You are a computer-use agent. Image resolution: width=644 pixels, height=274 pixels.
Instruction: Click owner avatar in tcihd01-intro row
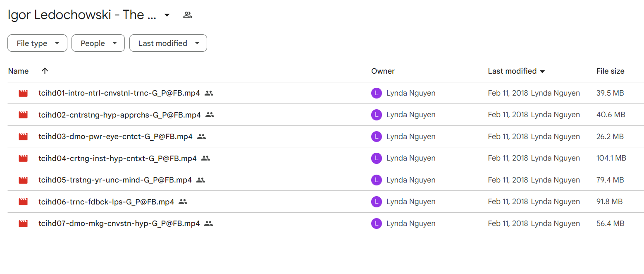point(376,93)
